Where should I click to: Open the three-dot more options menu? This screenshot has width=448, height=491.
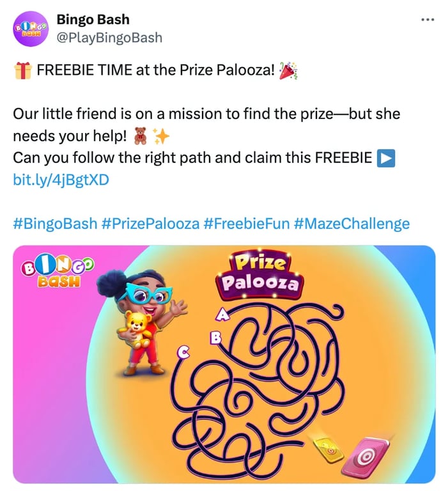coord(428,20)
